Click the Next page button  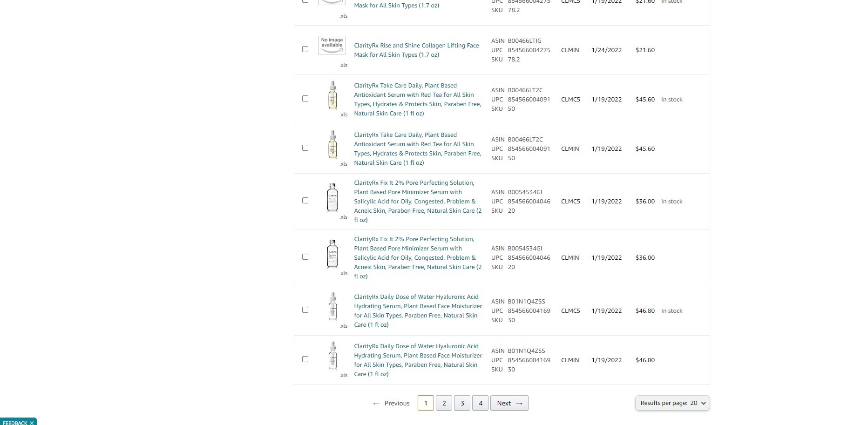pyautogui.click(x=509, y=403)
